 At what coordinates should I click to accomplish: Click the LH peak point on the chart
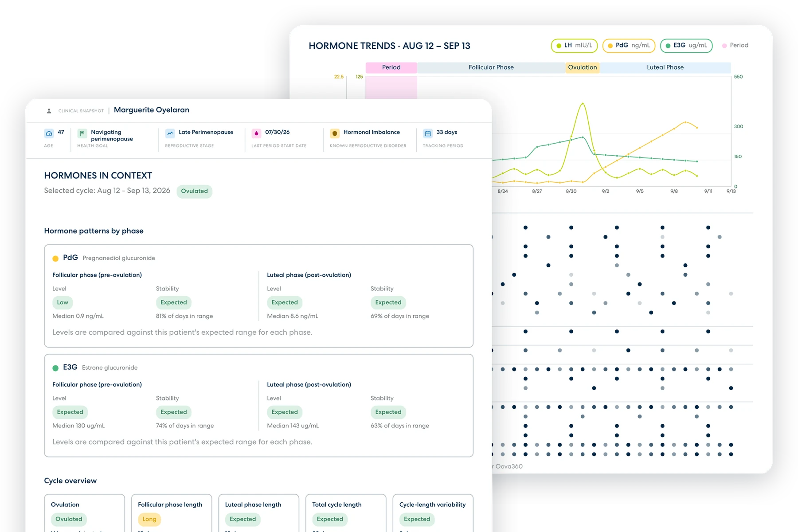tap(583, 104)
